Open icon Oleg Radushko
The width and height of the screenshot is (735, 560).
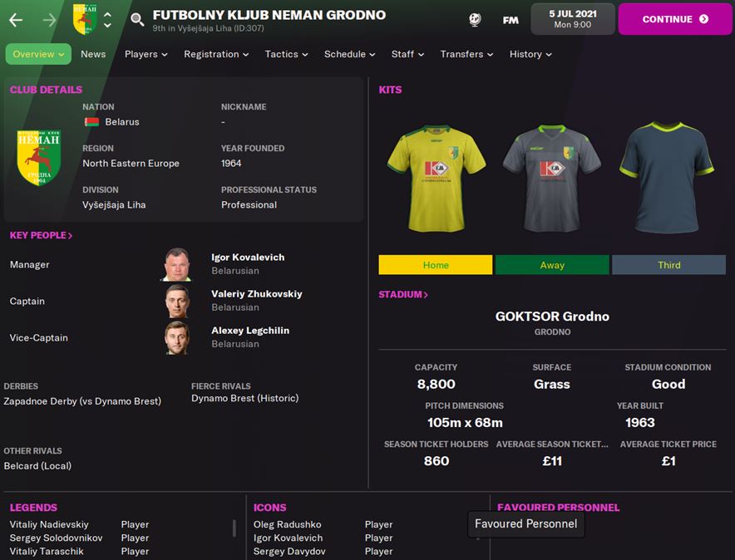(x=288, y=524)
